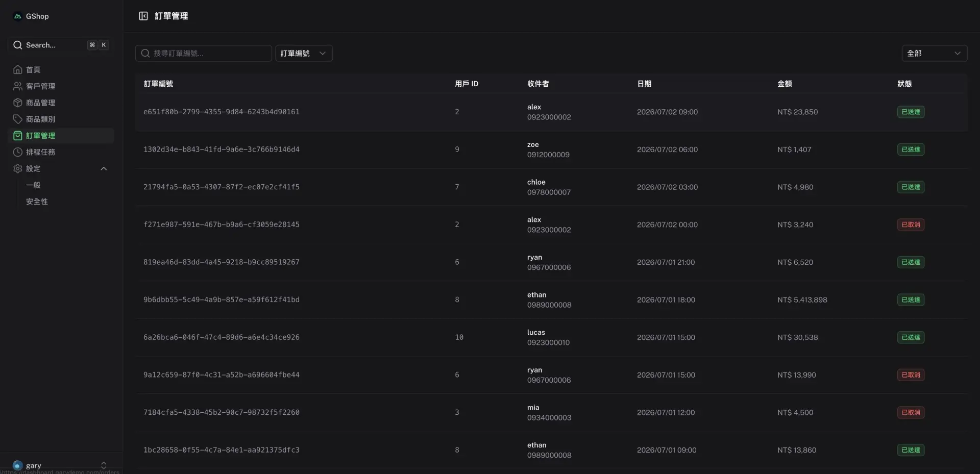The height and width of the screenshot is (474, 980).
Task: Open the 訂單編號 search-field dropdown
Action: (304, 53)
